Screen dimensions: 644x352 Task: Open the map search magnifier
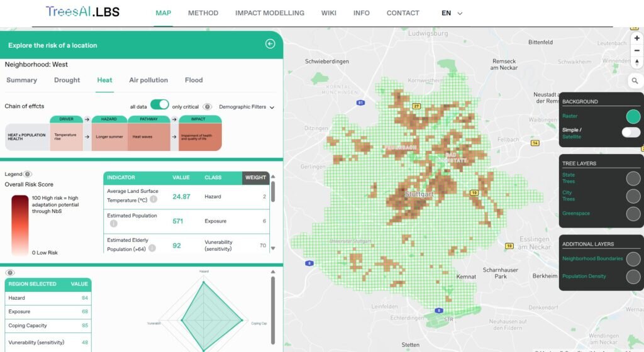(x=635, y=81)
